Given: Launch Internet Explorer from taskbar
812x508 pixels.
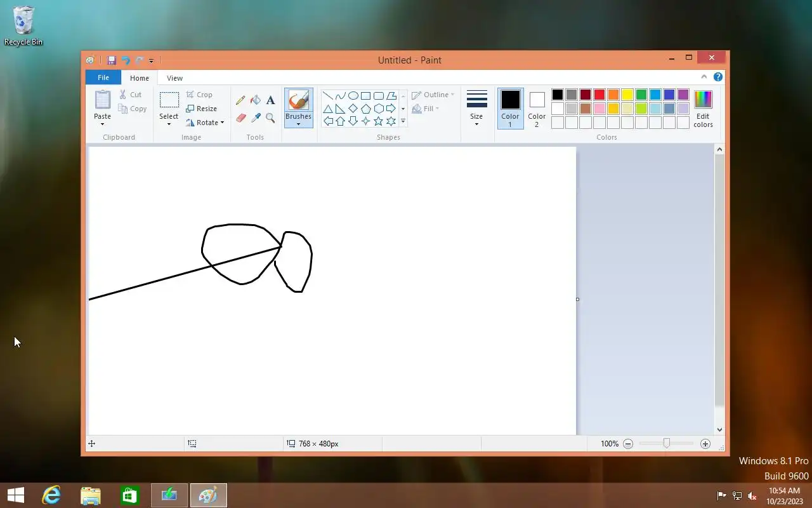Looking at the screenshot, I should pos(51,495).
